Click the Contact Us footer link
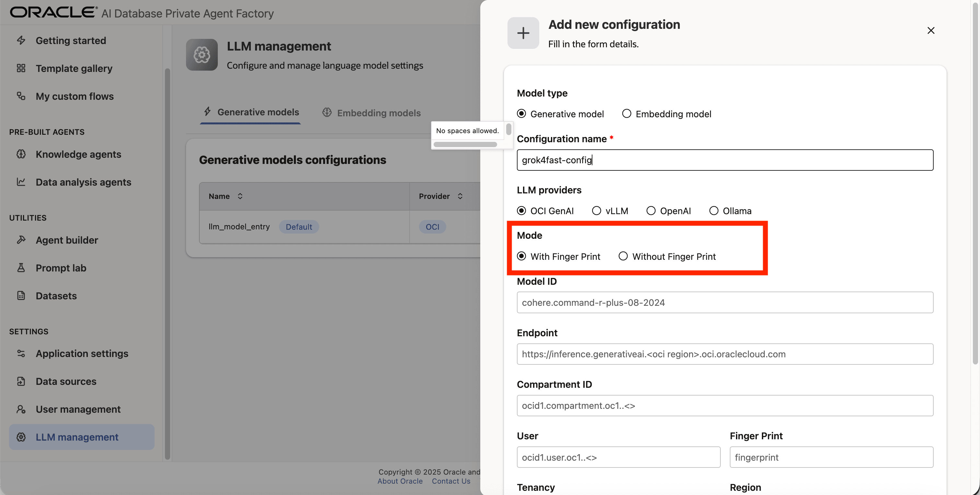This screenshot has height=495, width=980. pyautogui.click(x=451, y=481)
